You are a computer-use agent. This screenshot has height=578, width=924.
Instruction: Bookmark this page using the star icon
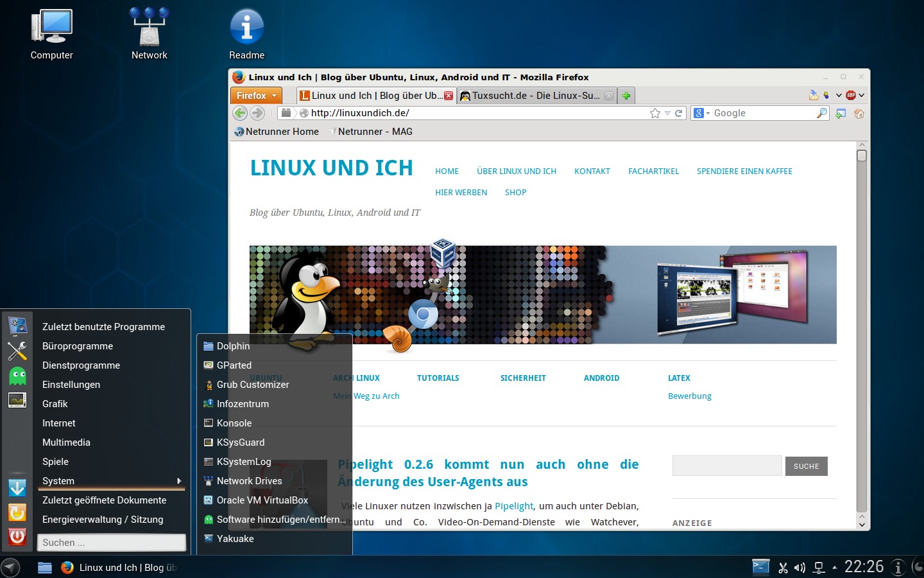coord(654,113)
